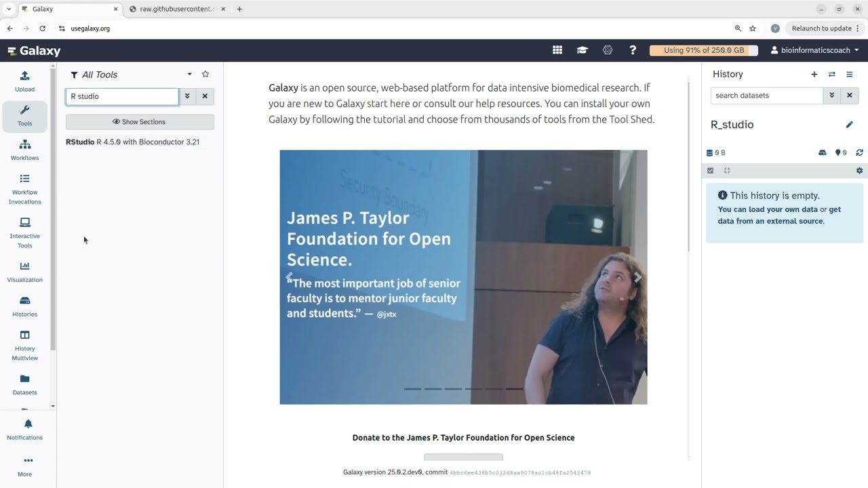Create new history with plus icon
Viewport: 868px width, 488px height.
(814, 75)
